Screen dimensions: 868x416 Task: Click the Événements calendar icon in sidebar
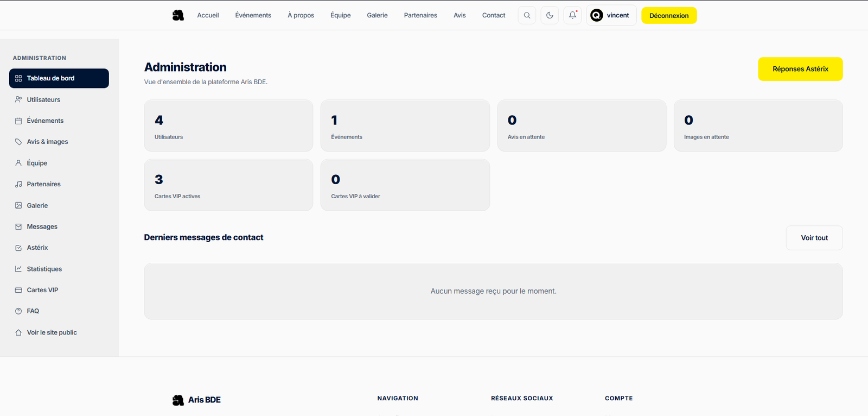(18, 121)
